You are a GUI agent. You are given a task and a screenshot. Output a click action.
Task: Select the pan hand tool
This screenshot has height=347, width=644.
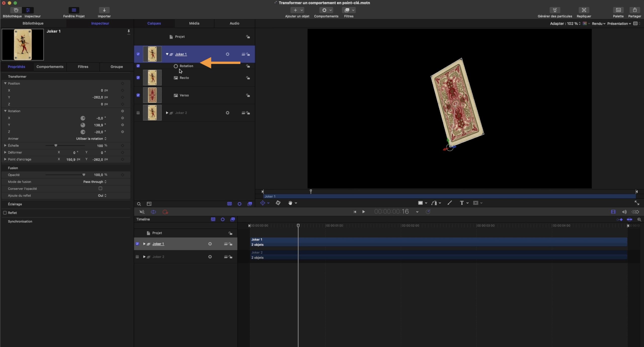coord(290,203)
